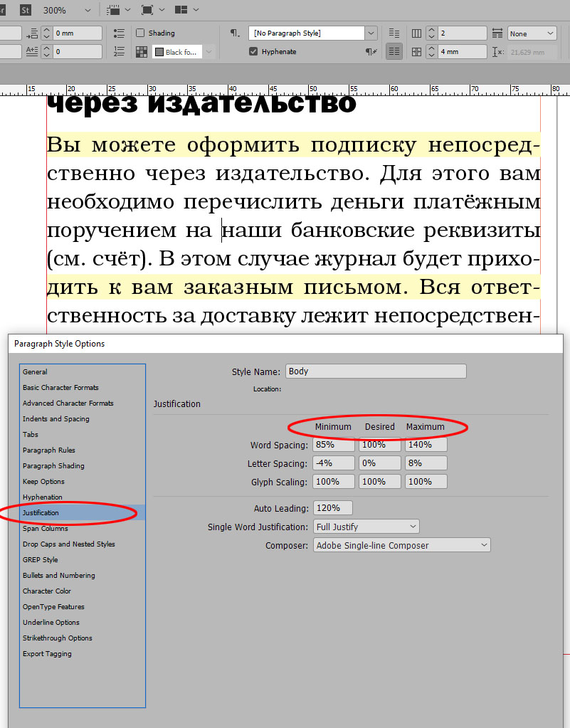Open the View Options menu icon
This screenshot has height=728, width=570.
tap(117, 10)
